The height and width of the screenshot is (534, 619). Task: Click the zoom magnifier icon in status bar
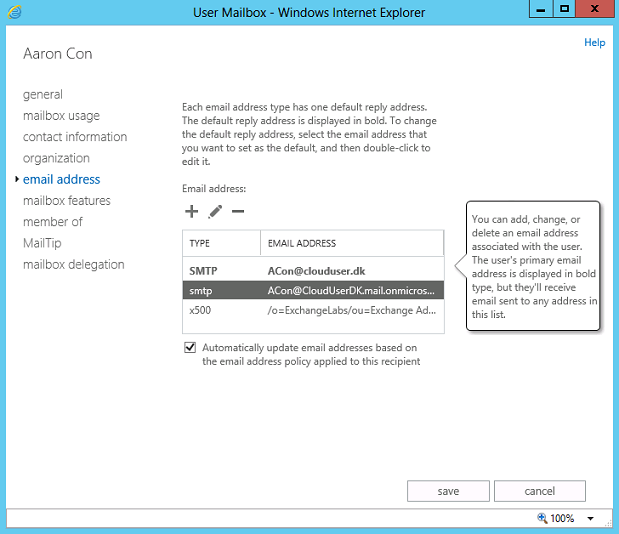pyautogui.click(x=542, y=518)
